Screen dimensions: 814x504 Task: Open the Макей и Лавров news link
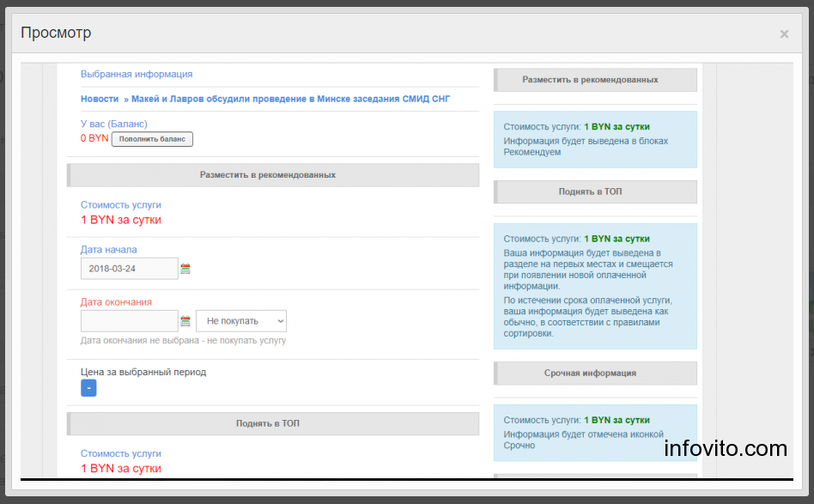(x=291, y=99)
